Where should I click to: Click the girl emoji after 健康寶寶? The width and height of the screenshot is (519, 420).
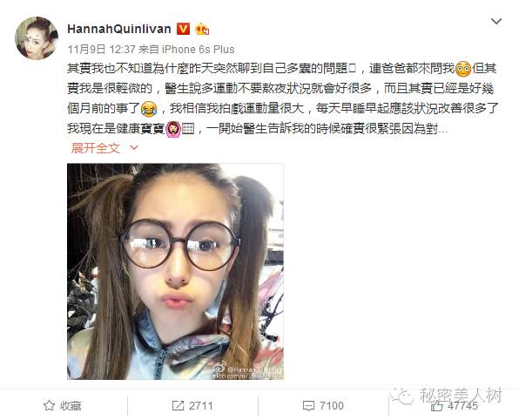click(173, 129)
